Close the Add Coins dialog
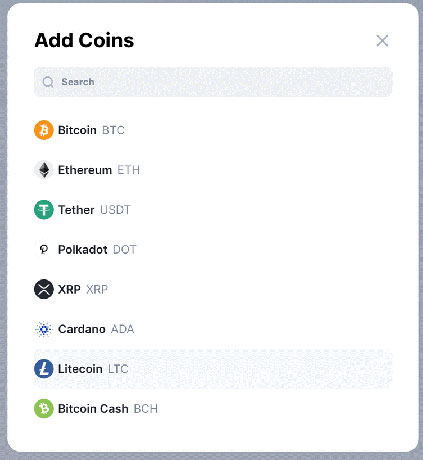Viewport: 423px width, 460px height. coord(382,41)
